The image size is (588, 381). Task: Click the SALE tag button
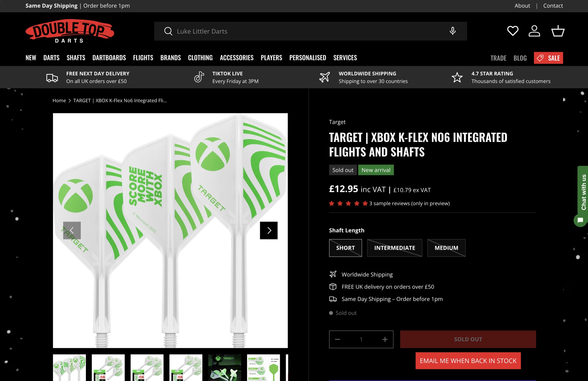click(548, 58)
